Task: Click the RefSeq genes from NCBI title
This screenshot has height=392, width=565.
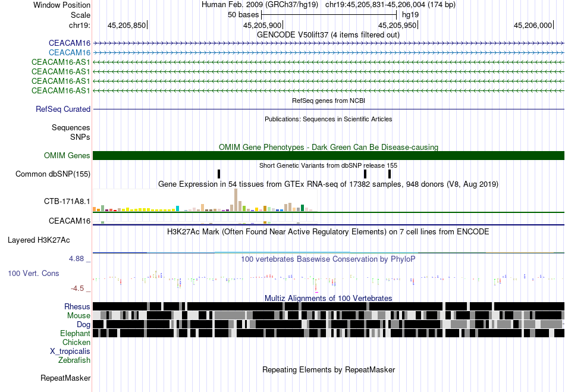Action: [x=328, y=101]
